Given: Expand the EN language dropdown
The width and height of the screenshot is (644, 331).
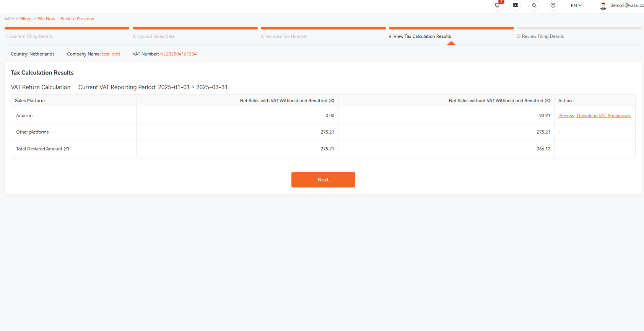Looking at the screenshot, I should click(576, 6).
